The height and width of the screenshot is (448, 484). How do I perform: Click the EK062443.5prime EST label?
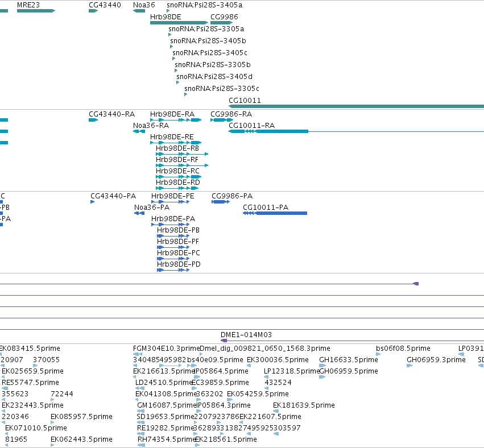click(x=81, y=439)
